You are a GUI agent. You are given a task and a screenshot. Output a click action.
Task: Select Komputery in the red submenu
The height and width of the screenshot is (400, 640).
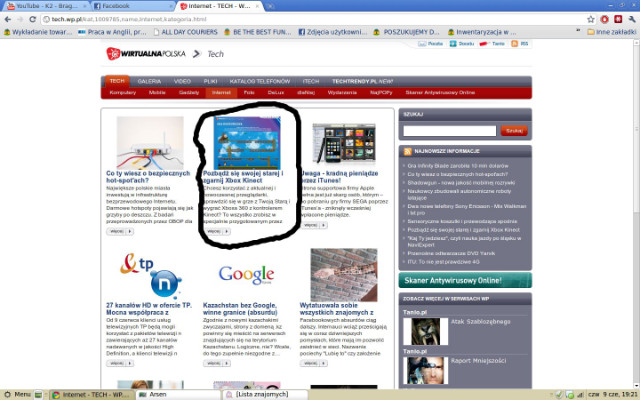122,93
